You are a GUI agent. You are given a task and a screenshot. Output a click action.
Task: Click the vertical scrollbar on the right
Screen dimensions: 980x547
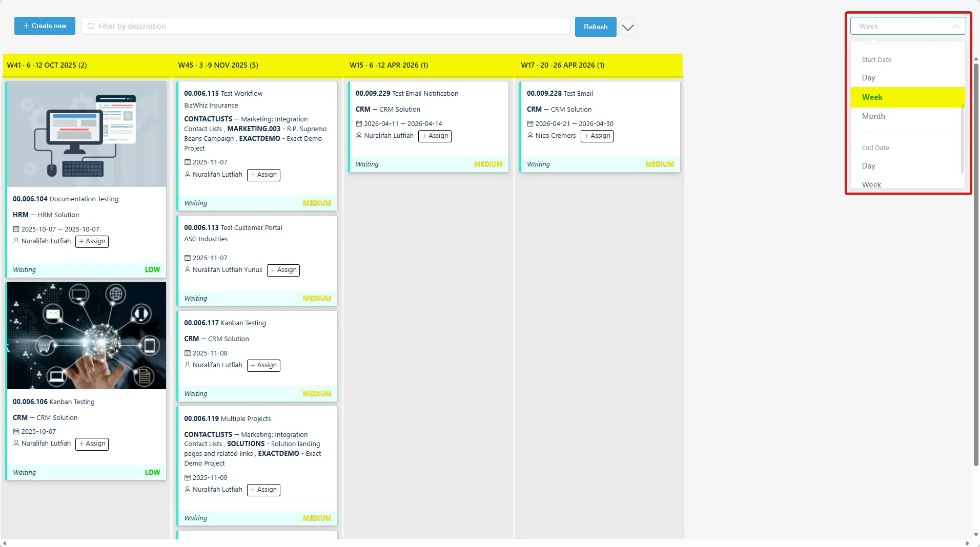pos(976,264)
